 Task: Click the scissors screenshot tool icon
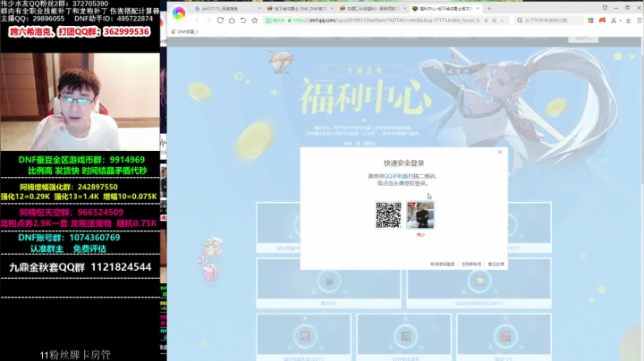[x=614, y=20]
